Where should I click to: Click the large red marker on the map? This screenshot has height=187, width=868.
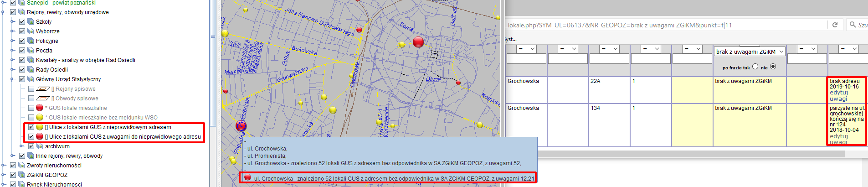click(x=418, y=42)
